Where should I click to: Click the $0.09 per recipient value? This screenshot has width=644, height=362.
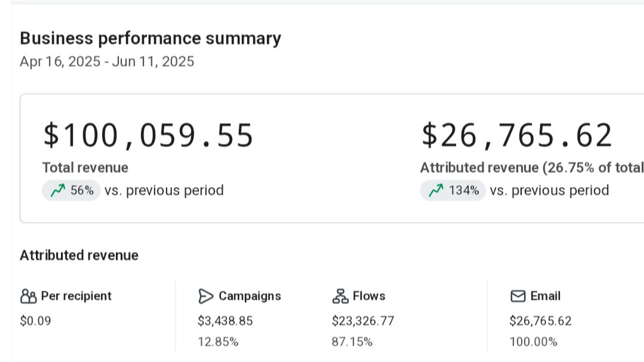[x=35, y=321]
